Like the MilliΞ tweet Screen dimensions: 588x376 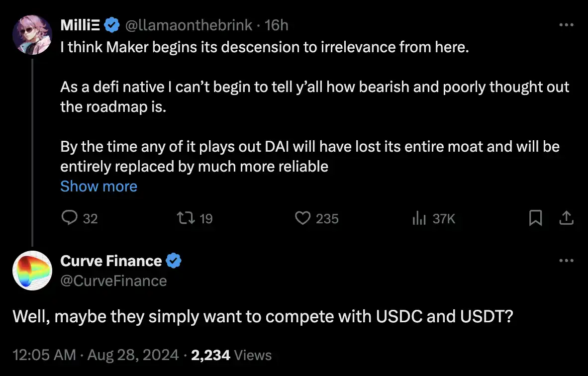pyautogui.click(x=303, y=218)
